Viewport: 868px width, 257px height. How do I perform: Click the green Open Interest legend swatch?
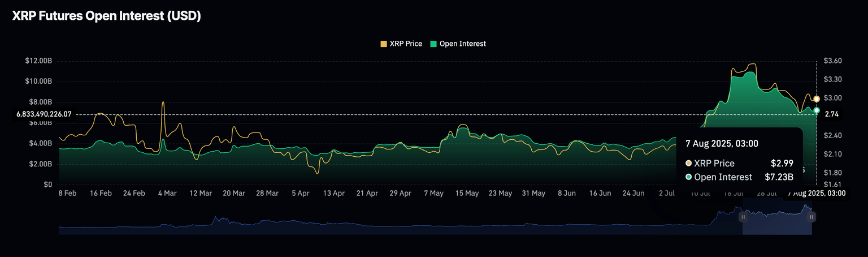433,44
